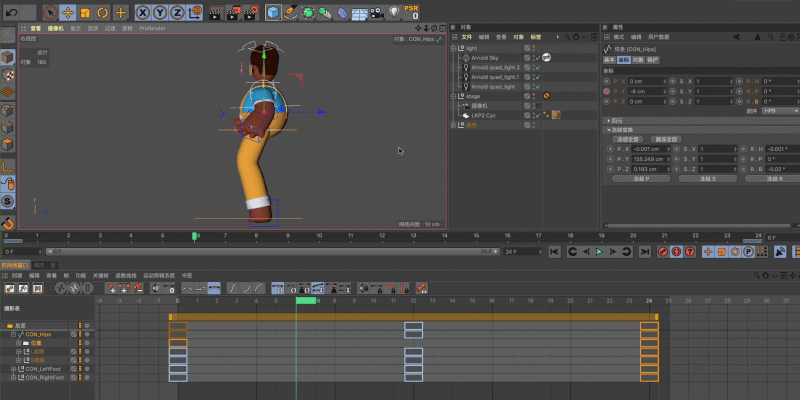Viewport: 800px width, 400px height.
Task: Select the cube primitive icon
Action: pos(273,12)
